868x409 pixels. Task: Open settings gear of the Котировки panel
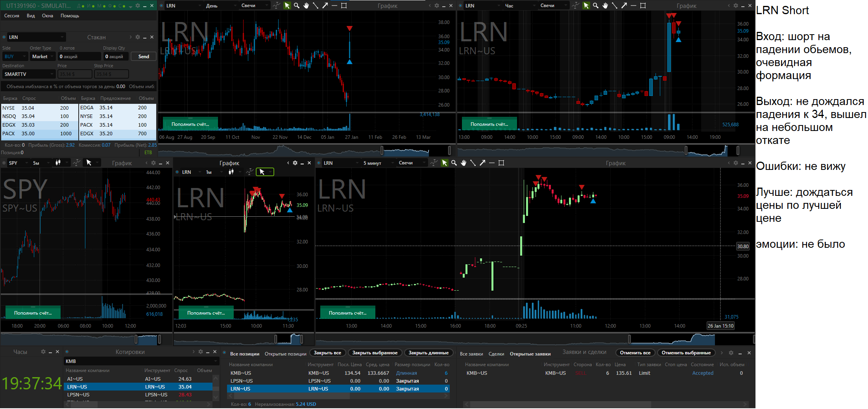tap(201, 352)
